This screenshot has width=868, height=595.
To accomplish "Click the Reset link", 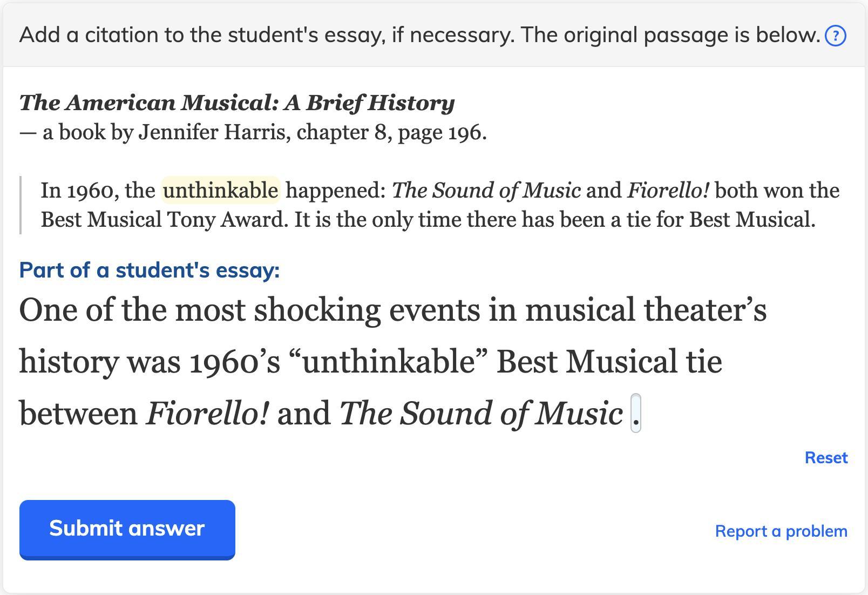I will tap(826, 458).
